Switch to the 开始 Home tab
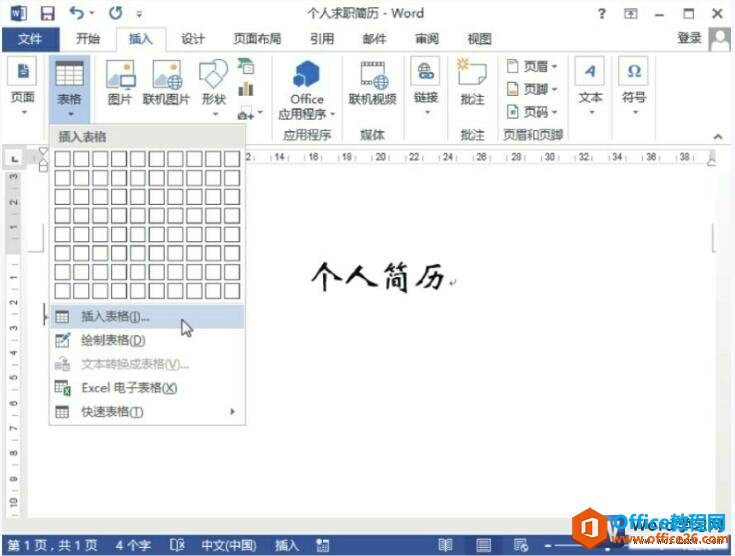 click(88, 39)
